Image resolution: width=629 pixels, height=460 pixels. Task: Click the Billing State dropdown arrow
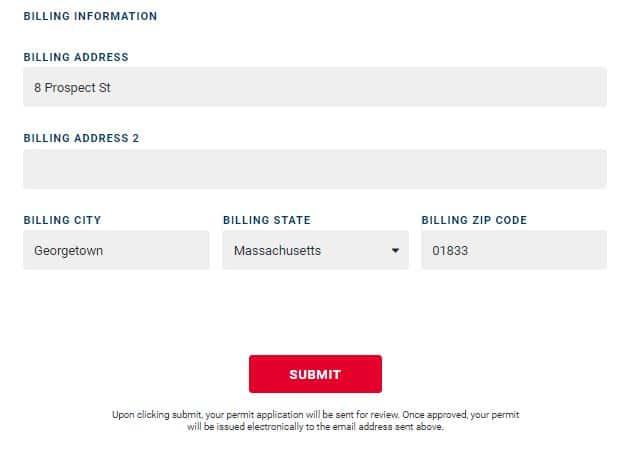coord(395,251)
